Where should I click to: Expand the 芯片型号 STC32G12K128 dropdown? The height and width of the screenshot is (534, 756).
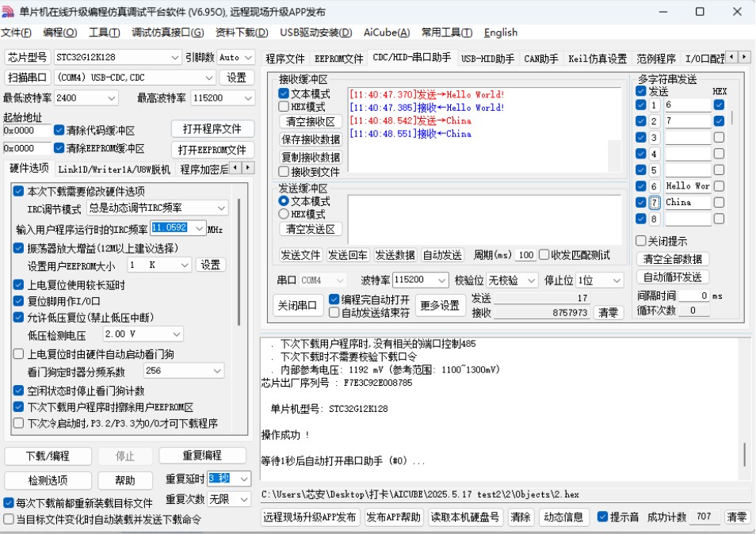click(x=174, y=57)
